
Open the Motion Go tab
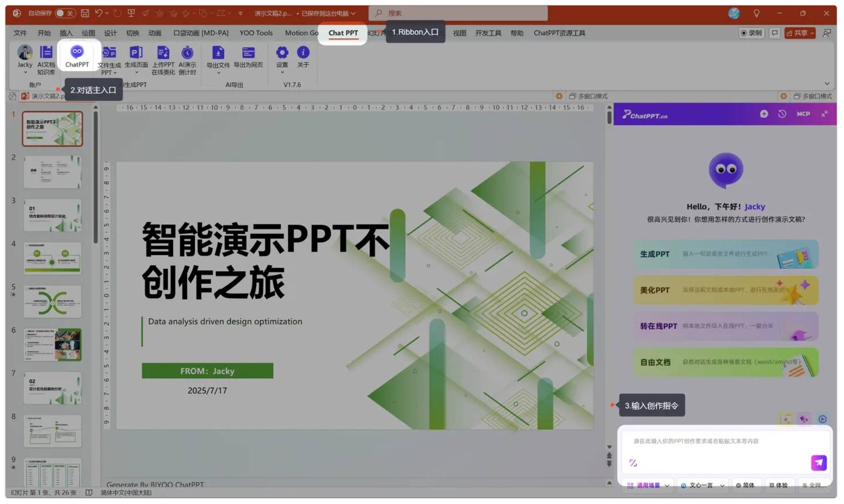coord(301,33)
